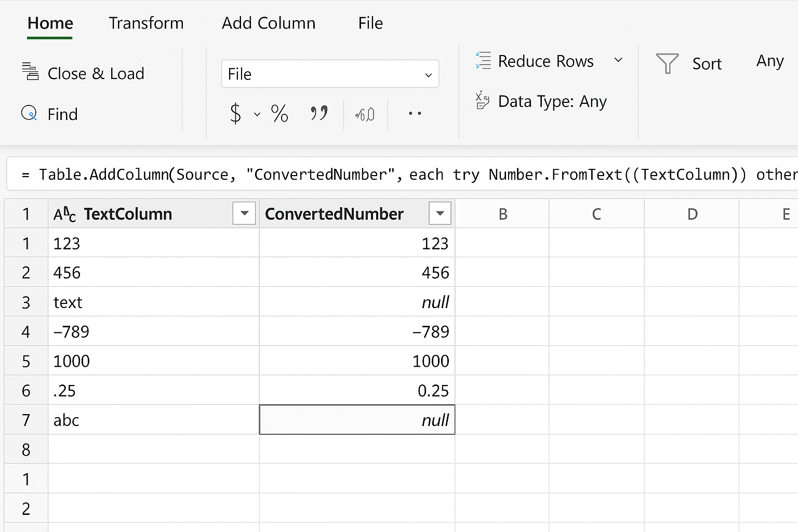This screenshot has height=532, width=798.
Task: Open the currency format dropdown arrow
Action: (257, 114)
